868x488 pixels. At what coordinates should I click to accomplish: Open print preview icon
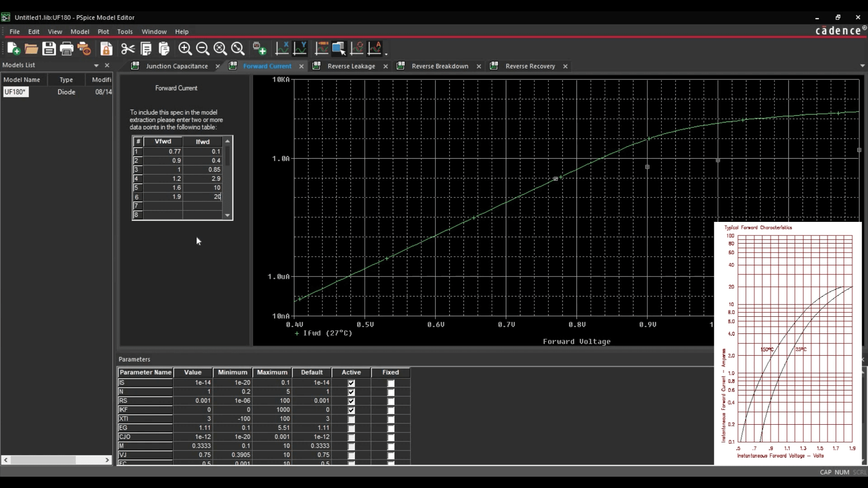coord(85,48)
